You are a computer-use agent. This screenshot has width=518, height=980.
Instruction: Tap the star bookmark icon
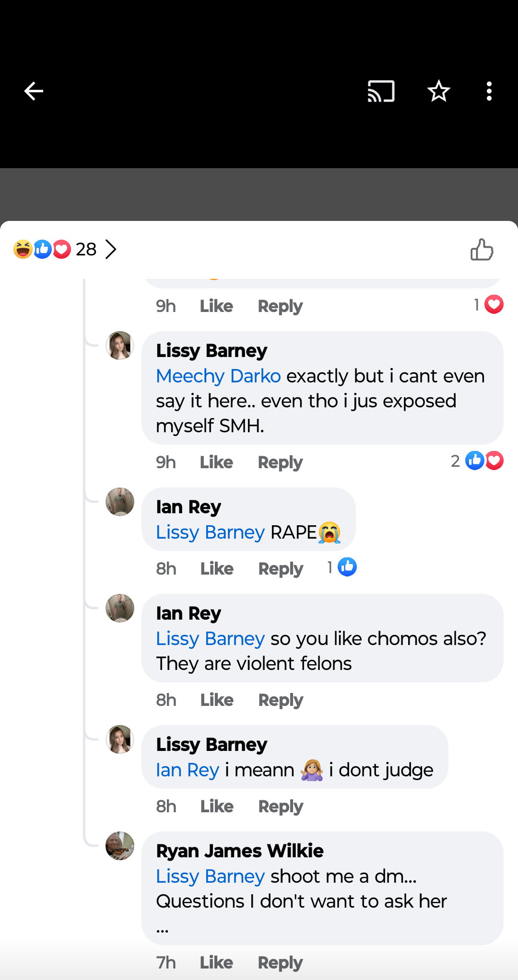click(x=438, y=91)
